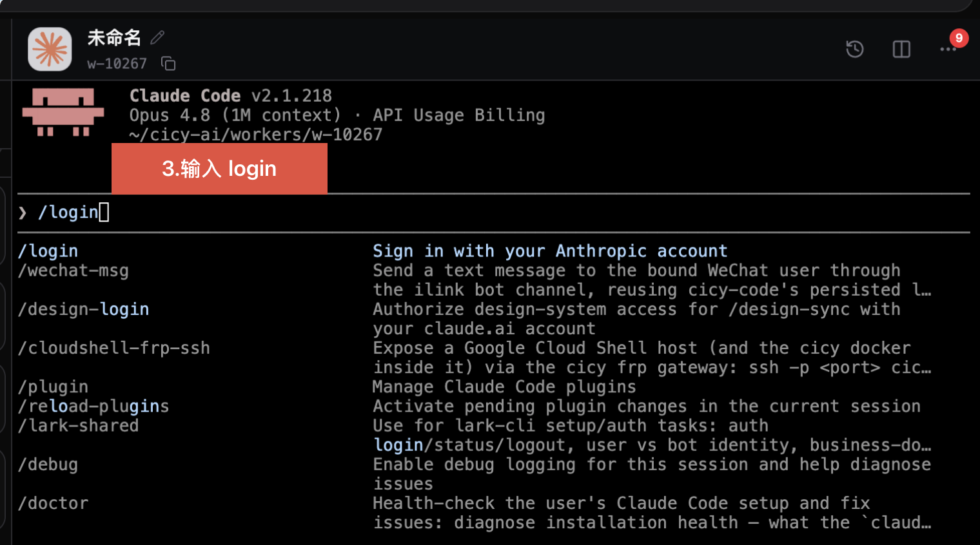980x545 pixels.
Task: Copy the worker ID w-10267
Action: (168, 64)
